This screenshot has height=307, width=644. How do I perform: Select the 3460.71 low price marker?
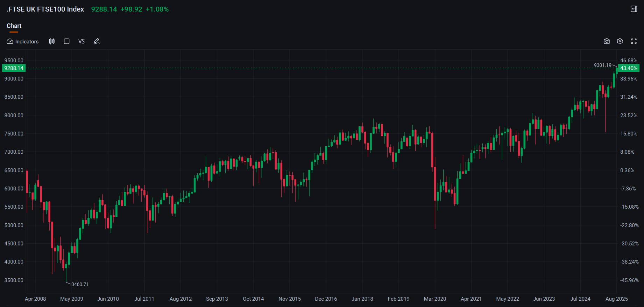tap(80, 284)
